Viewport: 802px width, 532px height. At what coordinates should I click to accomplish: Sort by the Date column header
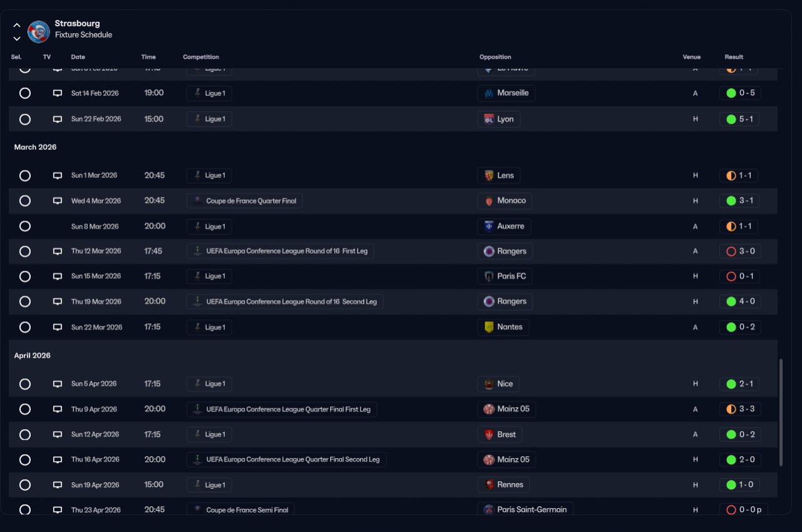click(78, 57)
